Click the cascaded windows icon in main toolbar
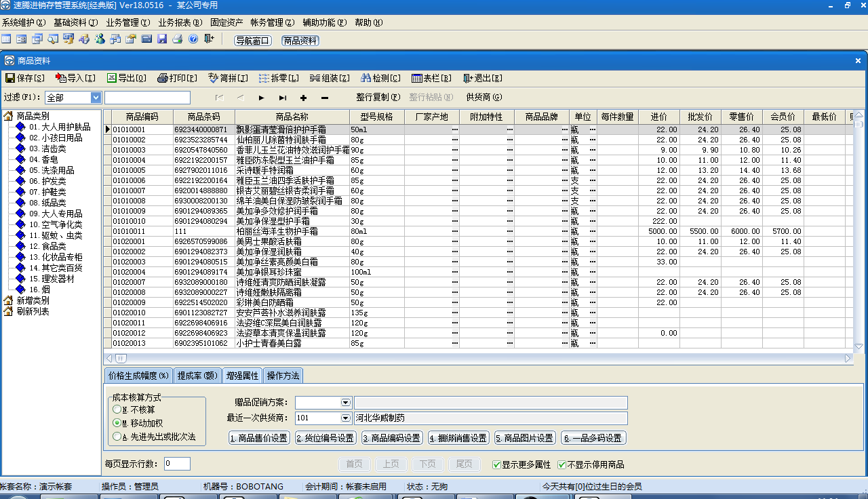Viewport: 868px width, 499px height. click(37, 39)
